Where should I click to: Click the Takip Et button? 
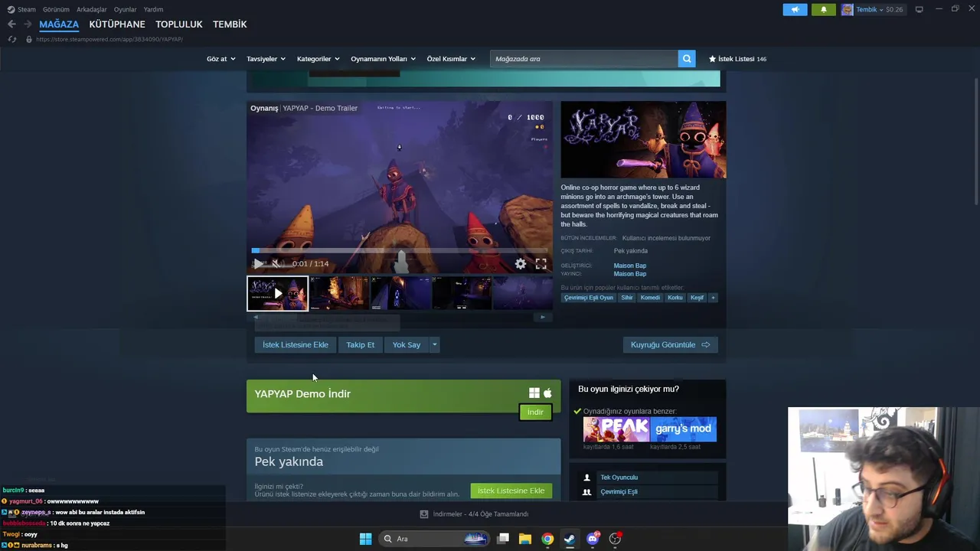pos(360,344)
